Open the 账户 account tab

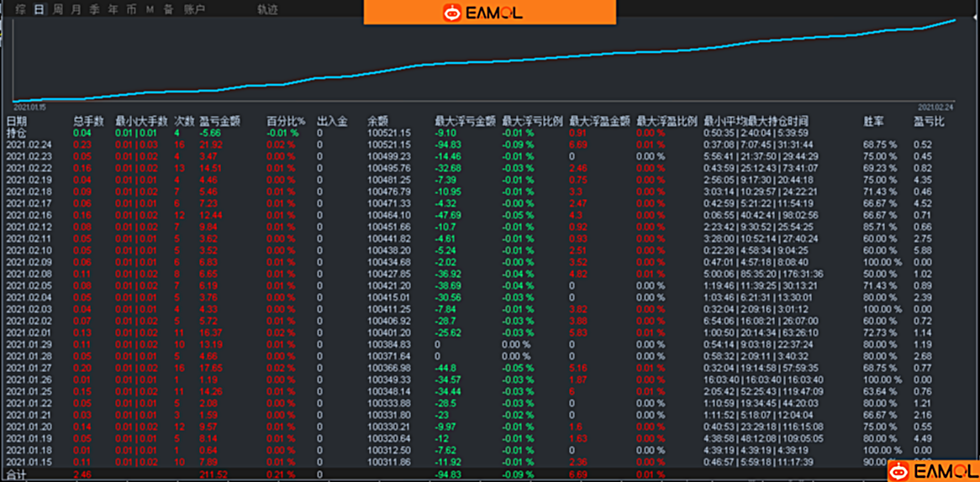tap(194, 9)
